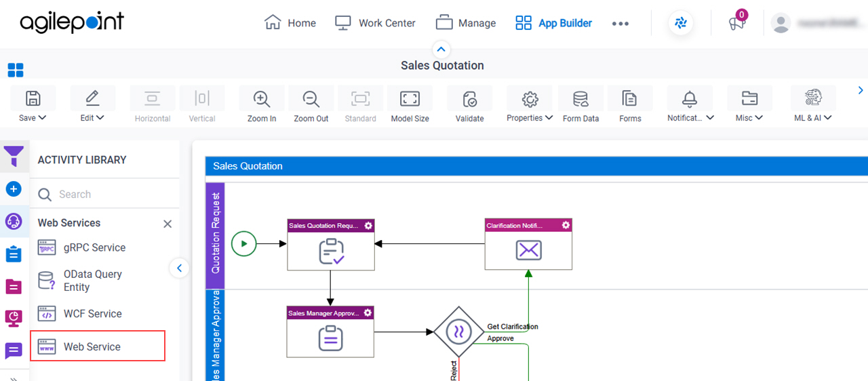Click the Get Clarification connector label

coord(513,327)
